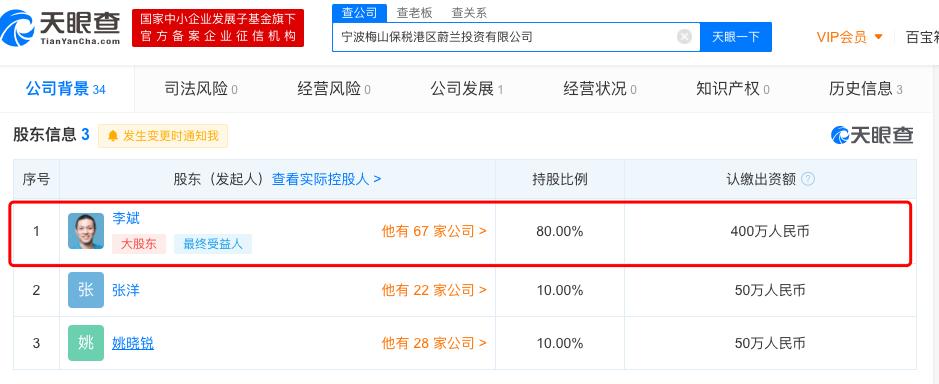Click the bell notification 发生变更时通知我
The height and width of the screenshot is (384, 939).
pos(163,136)
